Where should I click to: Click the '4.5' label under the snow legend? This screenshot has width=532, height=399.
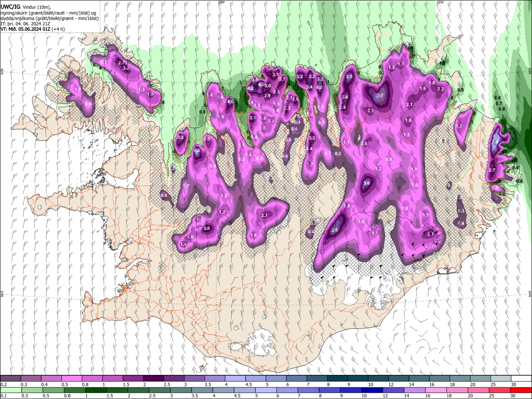point(249,384)
